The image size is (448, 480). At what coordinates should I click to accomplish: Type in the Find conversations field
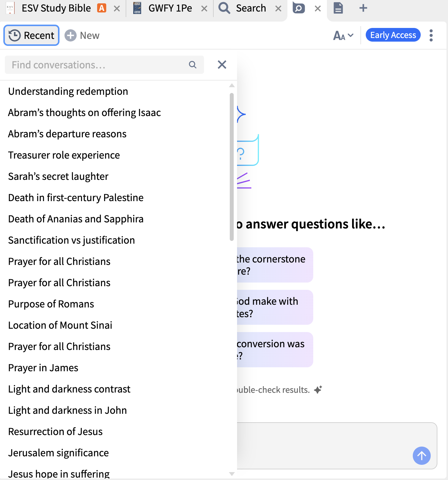pyautogui.click(x=97, y=65)
